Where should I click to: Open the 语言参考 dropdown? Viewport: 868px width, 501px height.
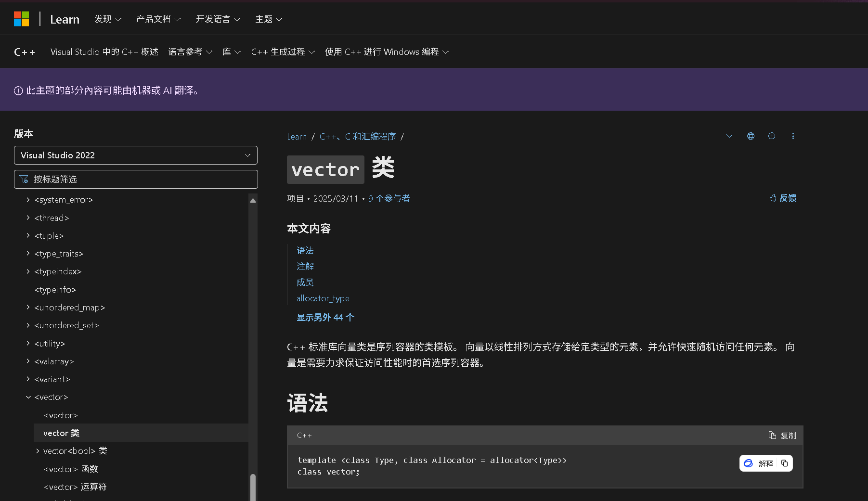[x=190, y=52]
